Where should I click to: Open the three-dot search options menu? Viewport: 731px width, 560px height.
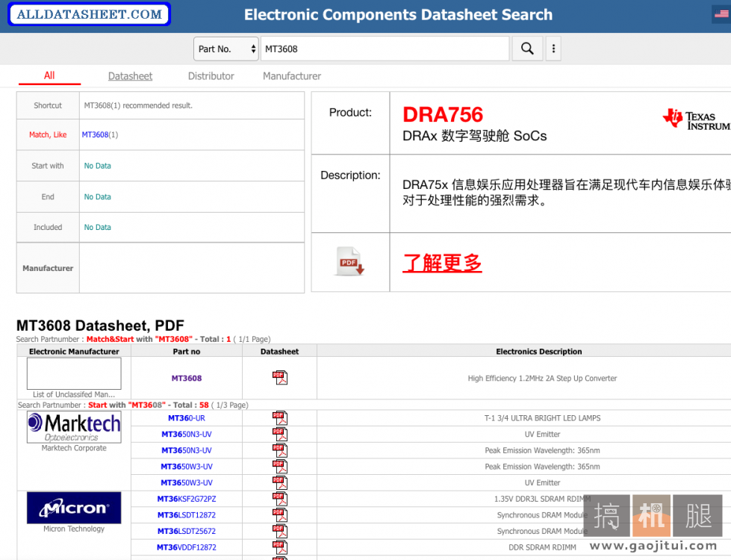(x=553, y=49)
